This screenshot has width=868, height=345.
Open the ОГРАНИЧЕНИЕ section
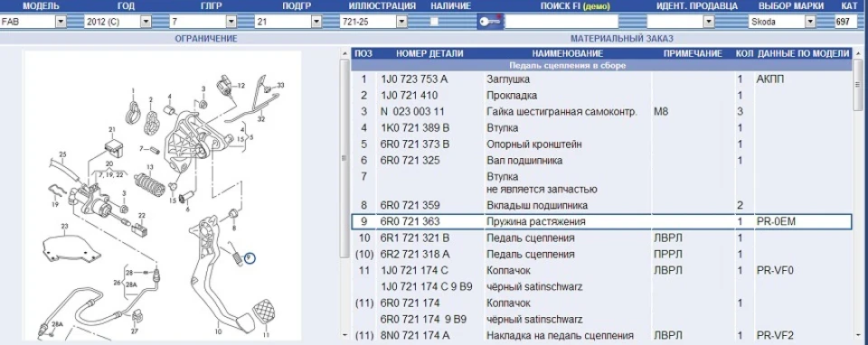click(206, 39)
